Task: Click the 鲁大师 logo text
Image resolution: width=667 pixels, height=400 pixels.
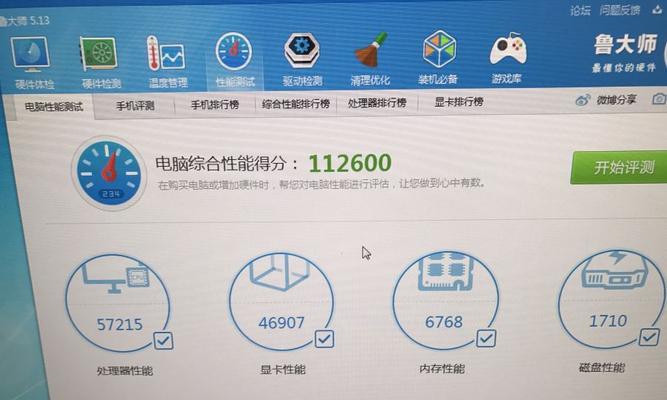Action: pos(625,44)
